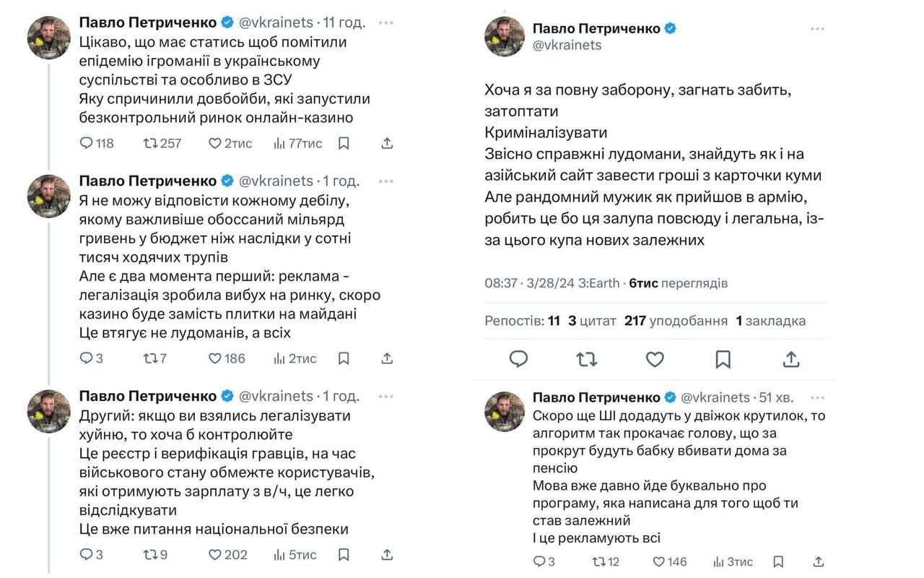This screenshot has width=924, height=578.
Task: Bookmark the detailed tweet about повну заборону
Action: [723, 359]
